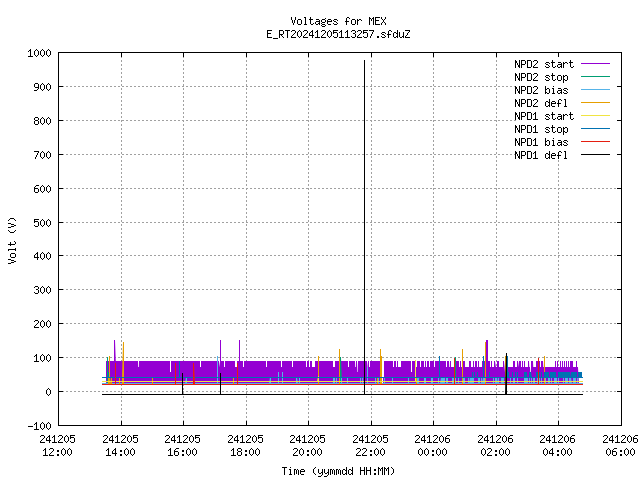Viewport: 640px width, 480px height.
Task: Click the 241206 00:00 time tick label
Action: tap(433, 446)
